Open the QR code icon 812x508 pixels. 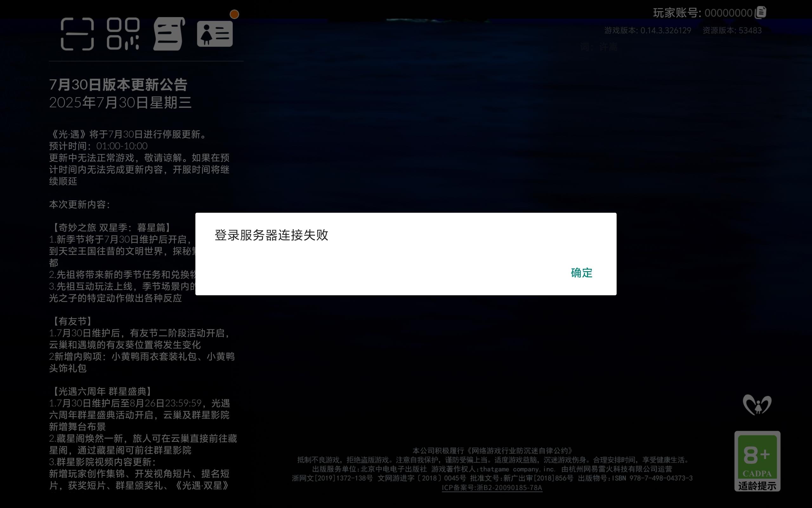pos(123,34)
